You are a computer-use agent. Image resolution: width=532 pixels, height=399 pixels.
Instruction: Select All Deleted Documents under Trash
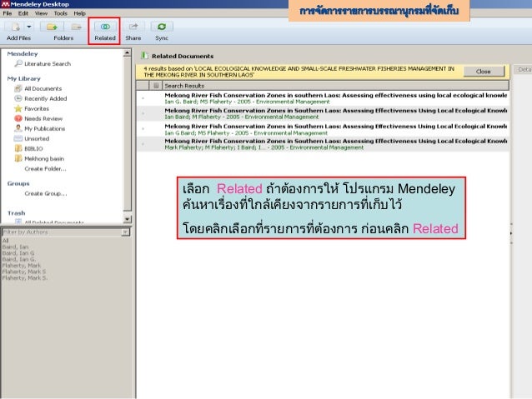click(54, 222)
